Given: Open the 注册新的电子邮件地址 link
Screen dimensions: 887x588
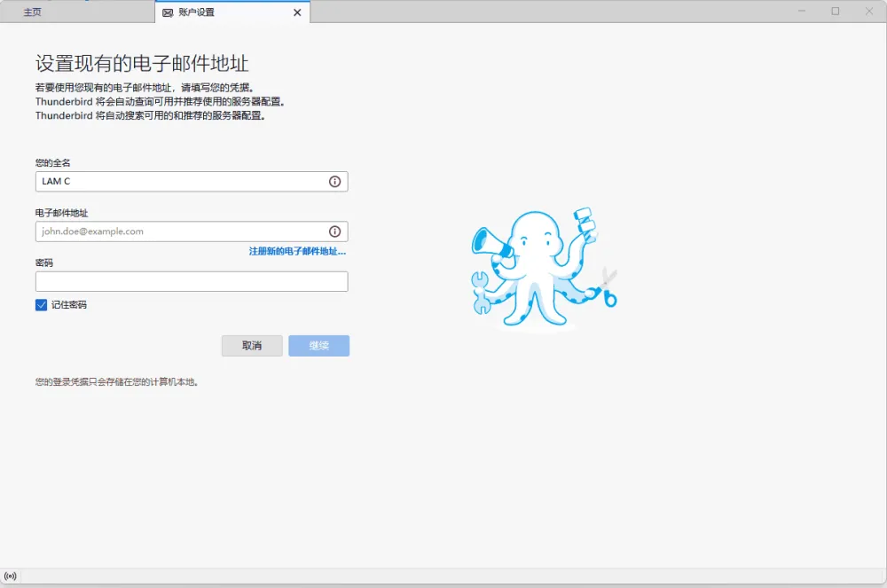Looking at the screenshot, I should click(x=297, y=252).
